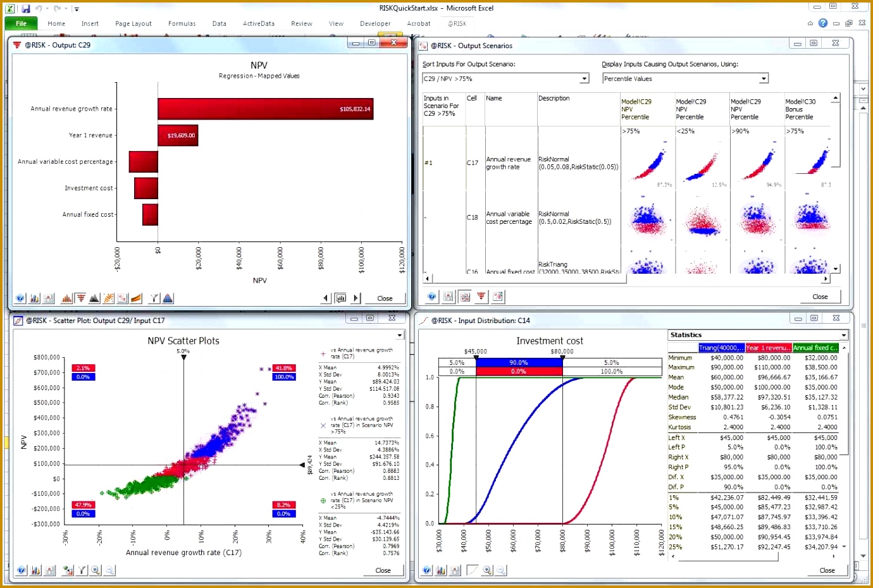This screenshot has height=588, width=873.
Task: Click scenarios table vertical scrollbar down arrow
Action: click(836, 269)
